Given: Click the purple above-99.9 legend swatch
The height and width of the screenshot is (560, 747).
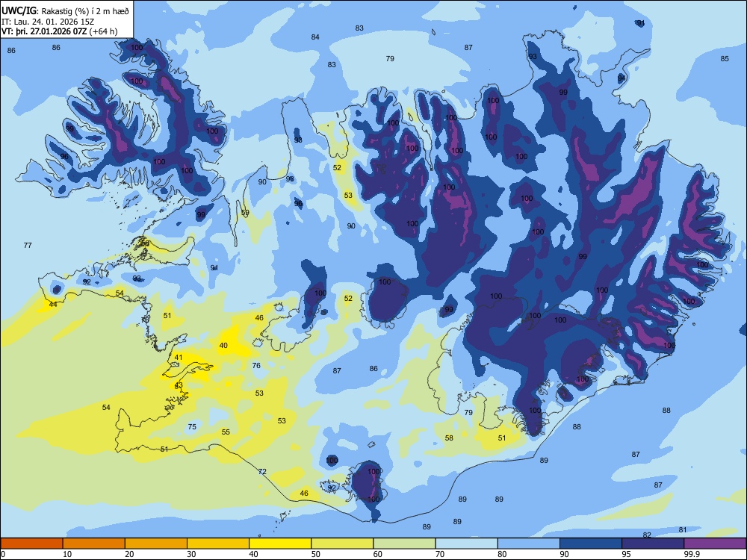Looking at the screenshot, I should (715, 544).
